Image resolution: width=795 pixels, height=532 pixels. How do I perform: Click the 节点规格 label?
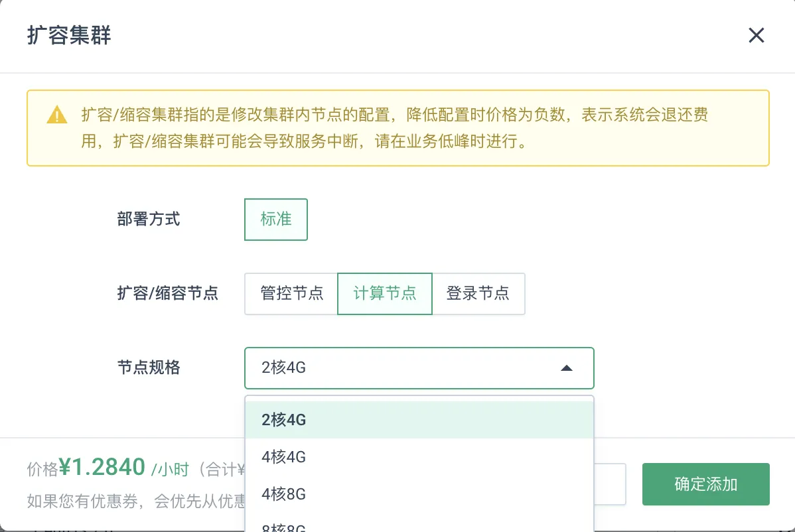coord(149,368)
